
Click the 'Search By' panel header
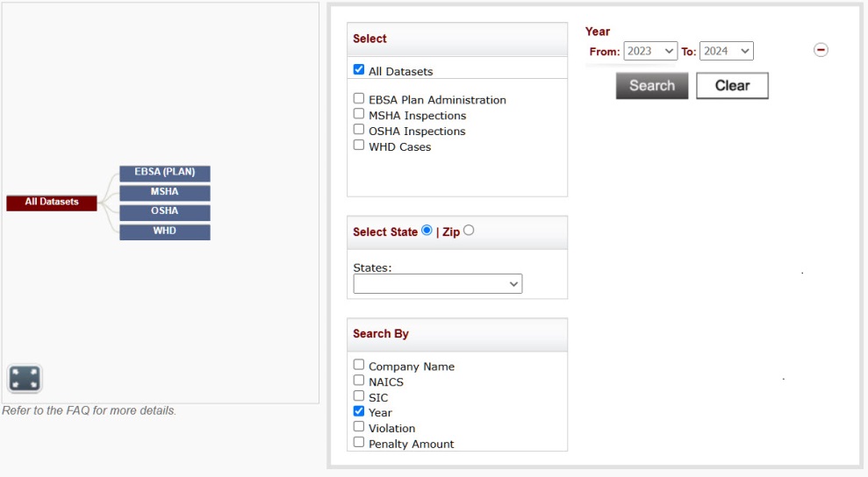click(381, 334)
